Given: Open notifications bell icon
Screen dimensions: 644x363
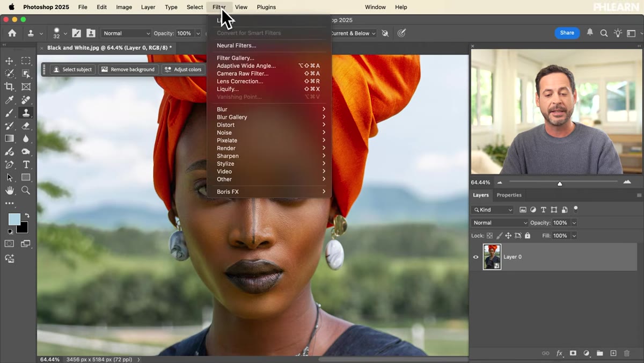Looking at the screenshot, I should click(x=590, y=33).
